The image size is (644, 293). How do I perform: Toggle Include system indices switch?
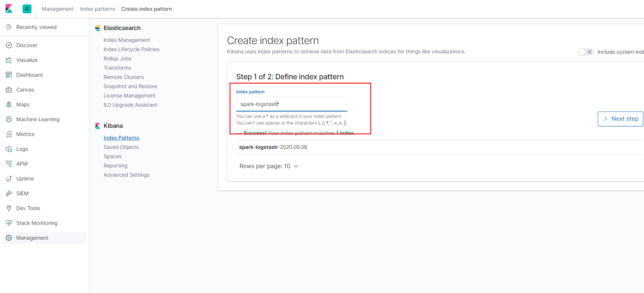pyautogui.click(x=586, y=52)
